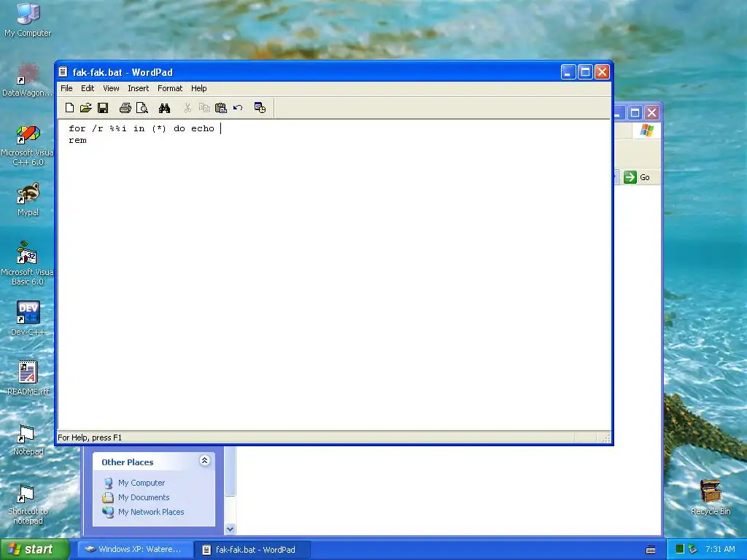
Task: Select the Dev-C++ desktop icon
Action: [28, 318]
